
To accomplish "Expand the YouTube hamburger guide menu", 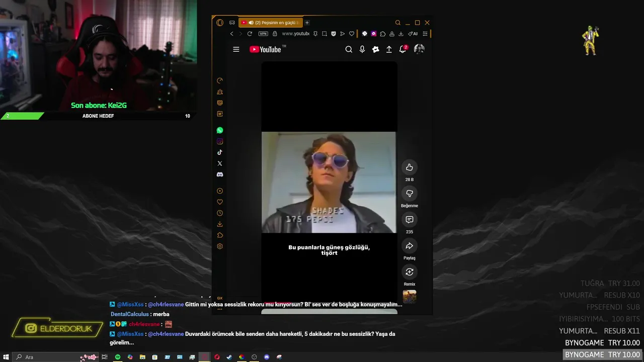I will click(236, 49).
